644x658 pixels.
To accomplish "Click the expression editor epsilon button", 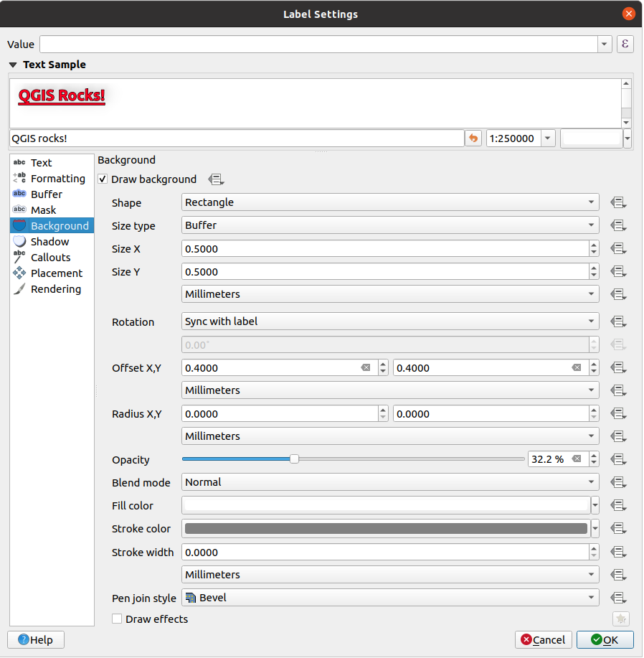I will coord(625,44).
